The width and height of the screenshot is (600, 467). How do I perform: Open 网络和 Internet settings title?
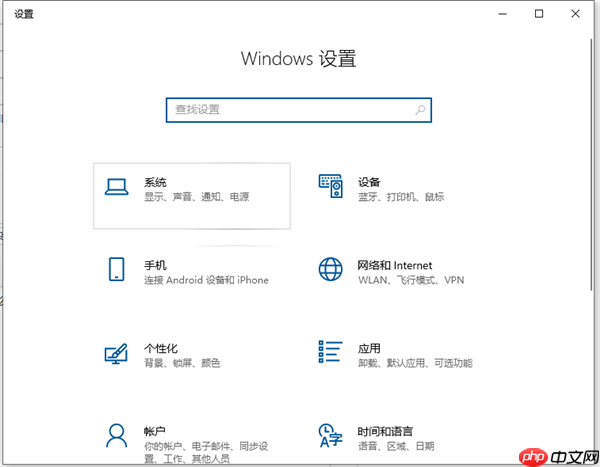tap(395, 265)
